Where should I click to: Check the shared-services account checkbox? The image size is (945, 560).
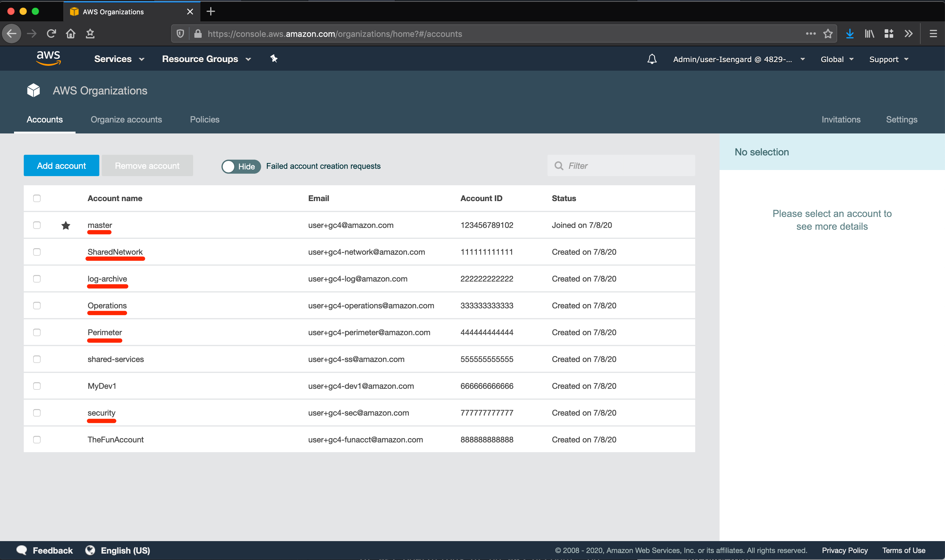click(37, 359)
